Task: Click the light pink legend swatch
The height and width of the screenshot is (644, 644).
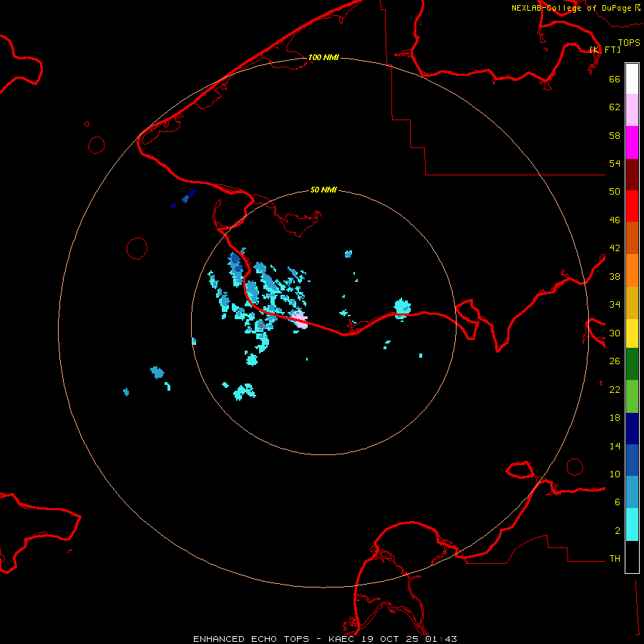Action: pyautogui.click(x=632, y=109)
